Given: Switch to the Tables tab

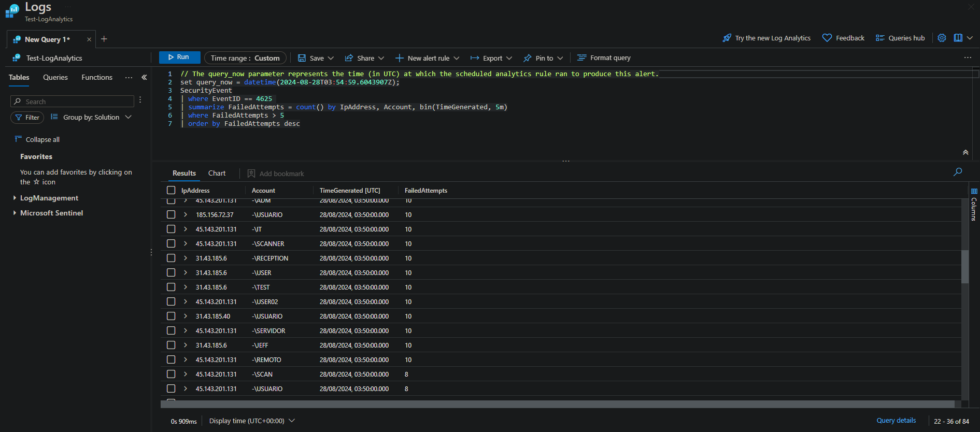Looking at the screenshot, I should [19, 77].
